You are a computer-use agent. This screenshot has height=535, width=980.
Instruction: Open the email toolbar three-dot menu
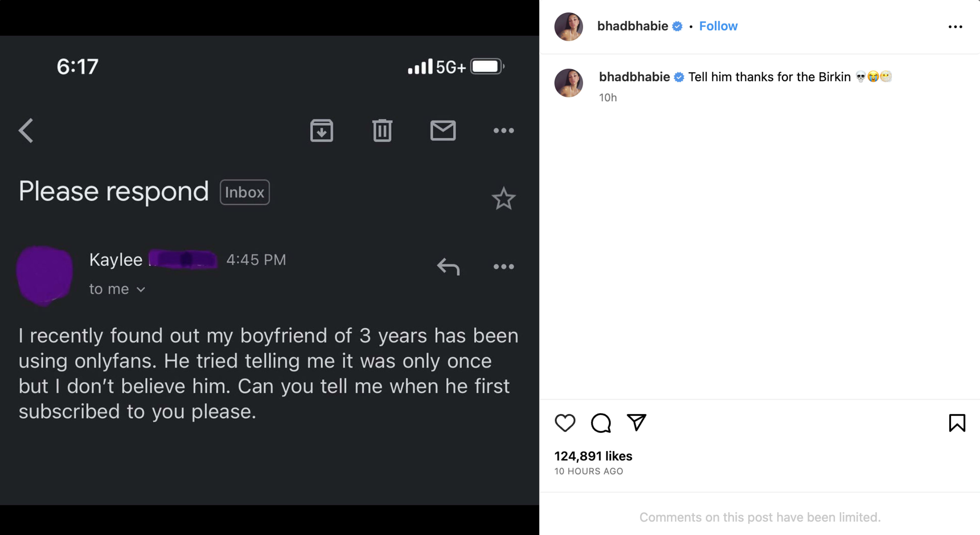(x=504, y=130)
